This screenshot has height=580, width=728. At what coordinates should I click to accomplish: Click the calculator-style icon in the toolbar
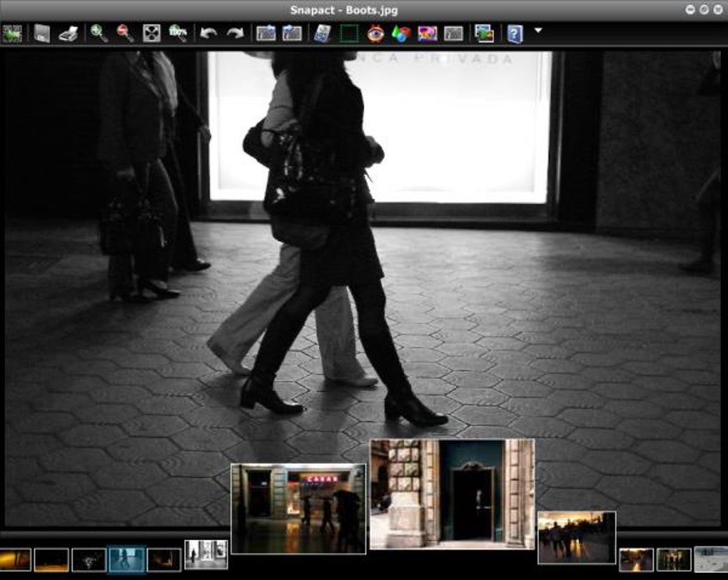click(x=323, y=34)
